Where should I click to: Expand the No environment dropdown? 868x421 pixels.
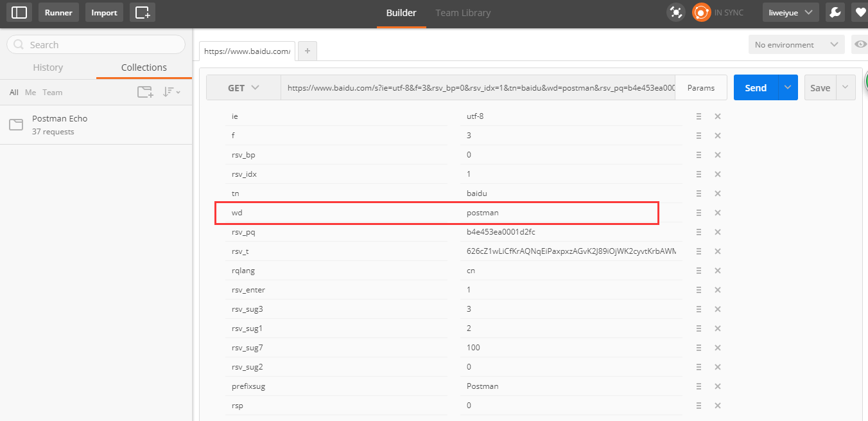[x=796, y=45]
